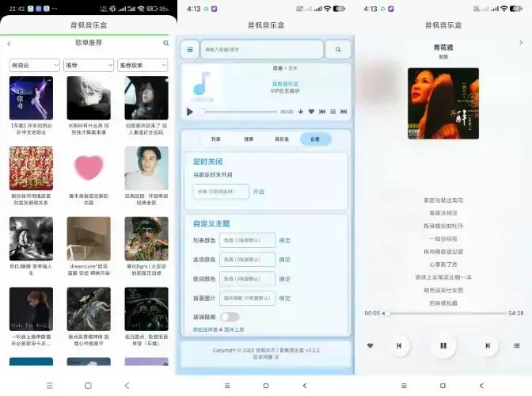Download the current song via arrow icon
The width and height of the screenshot is (532, 396).
click(300, 112)
